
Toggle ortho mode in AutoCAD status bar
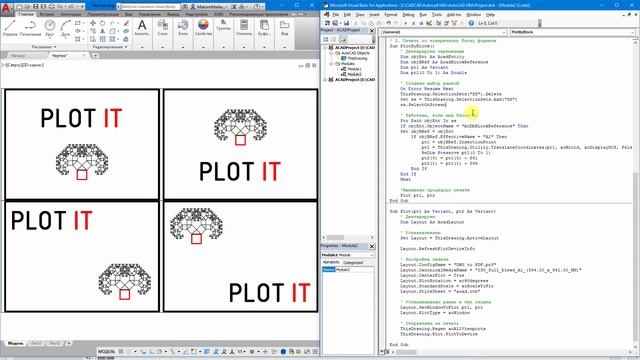151,351
